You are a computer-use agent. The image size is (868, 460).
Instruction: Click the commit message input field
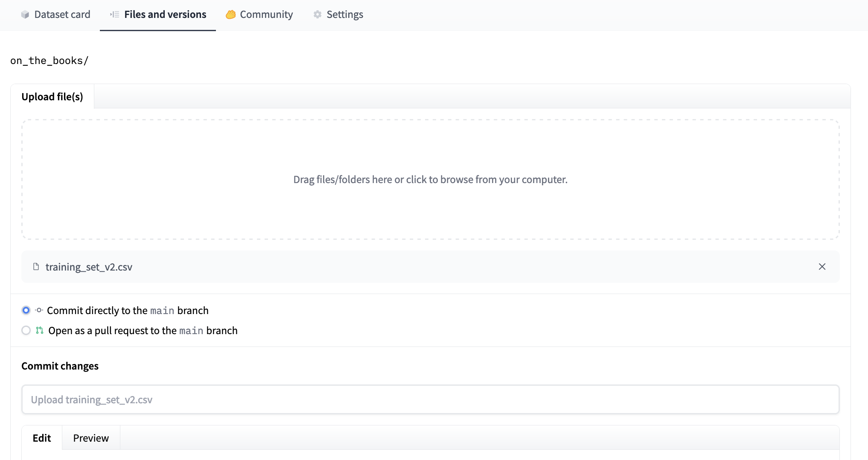tap(429, 399)
